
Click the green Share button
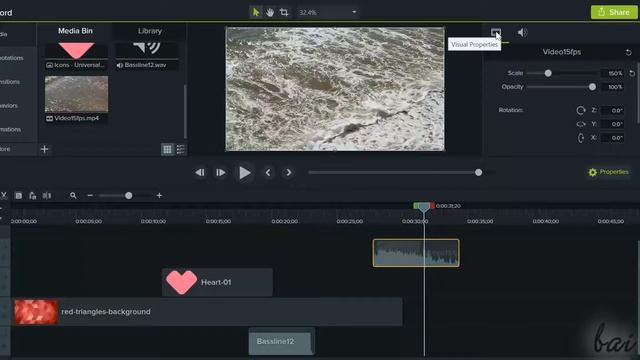coord(614,12)
